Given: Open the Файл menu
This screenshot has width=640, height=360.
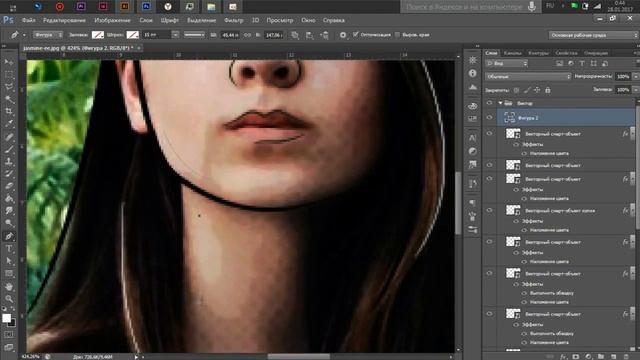Looking at the screenshot, I should (x=29, y=20).
